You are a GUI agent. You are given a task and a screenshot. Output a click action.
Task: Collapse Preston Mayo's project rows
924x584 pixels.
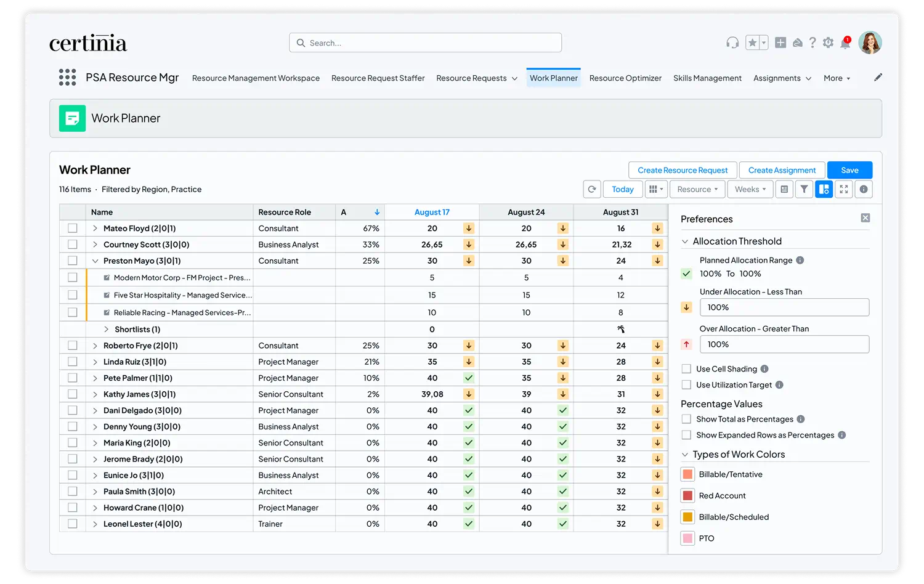coord(95,261)
